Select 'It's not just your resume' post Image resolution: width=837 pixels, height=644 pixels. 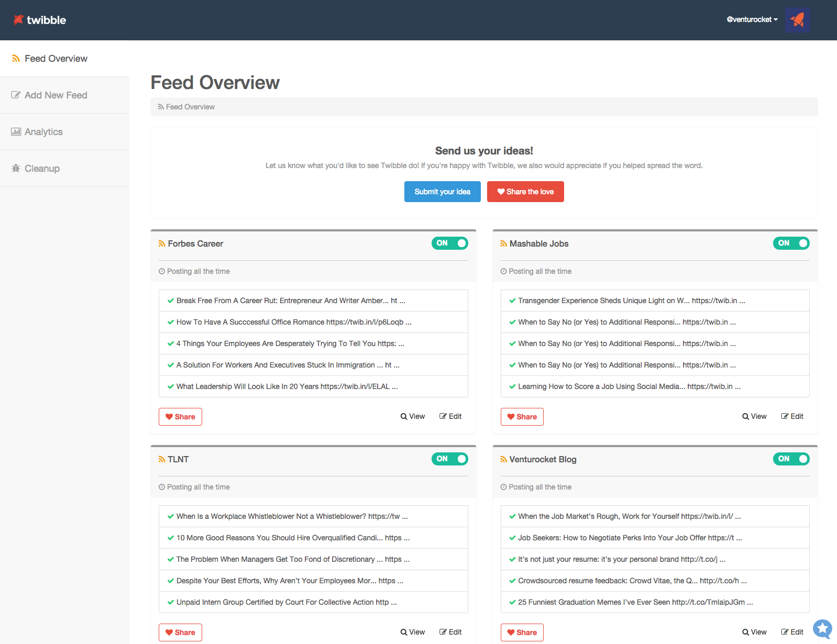click(655, 559)
